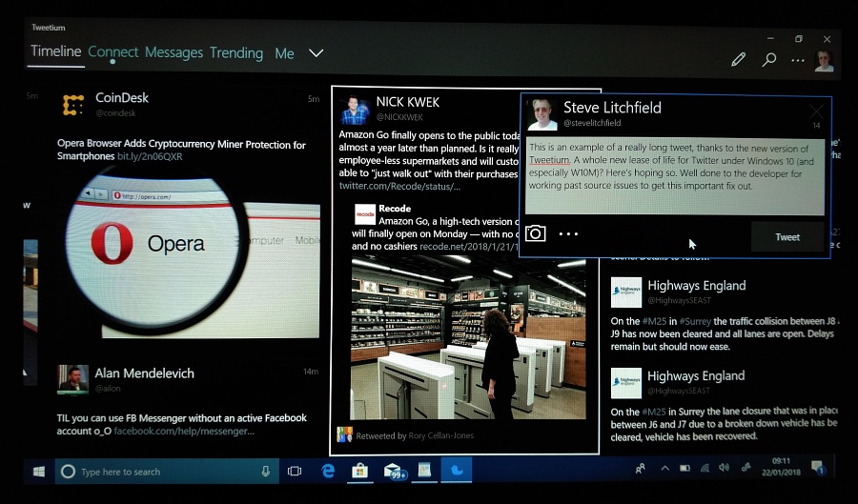858x504 pixels.
Task: Open network Wi-Fi tray icon
Action: pos(705,469)
